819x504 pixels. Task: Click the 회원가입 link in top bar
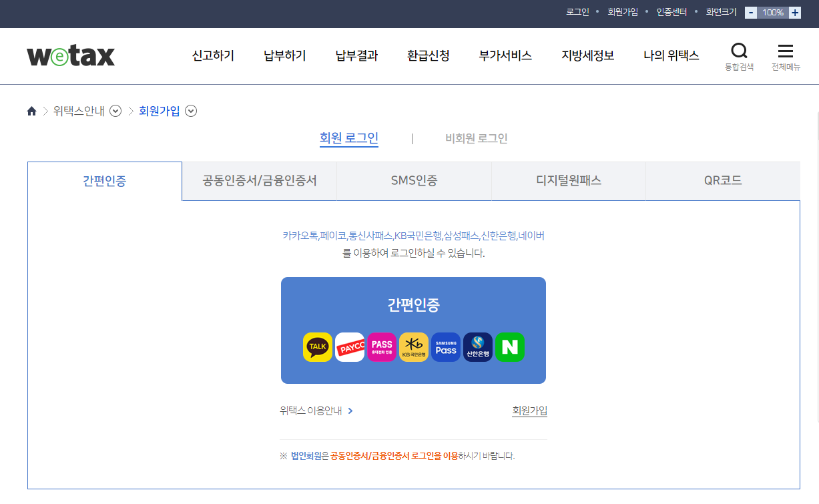click(623, 12)
